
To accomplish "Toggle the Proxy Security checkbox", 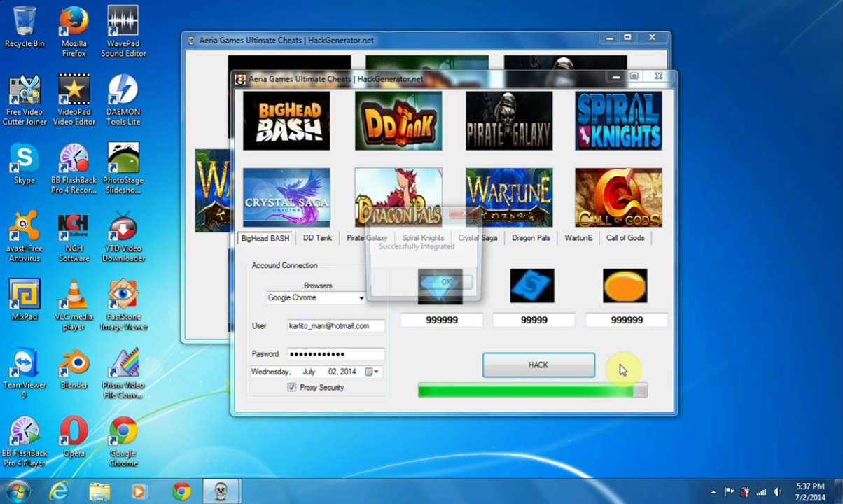I will pos(291,387).
